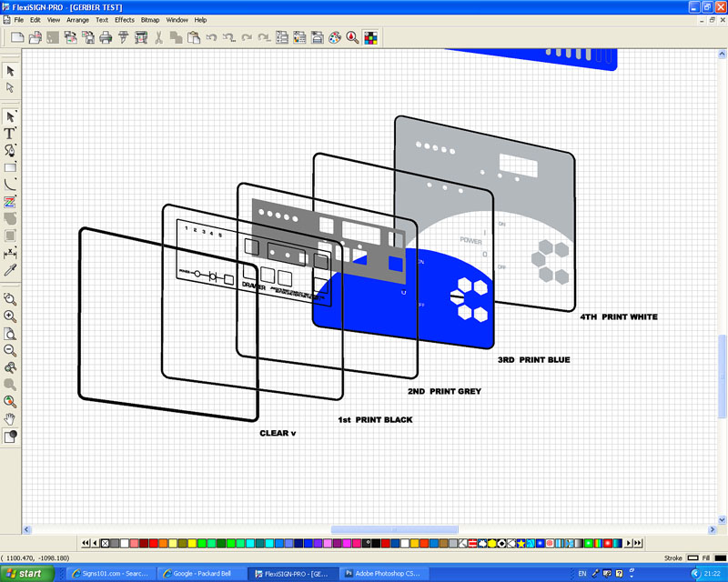Click the Print toolbar icon

[x=106, y=37]
